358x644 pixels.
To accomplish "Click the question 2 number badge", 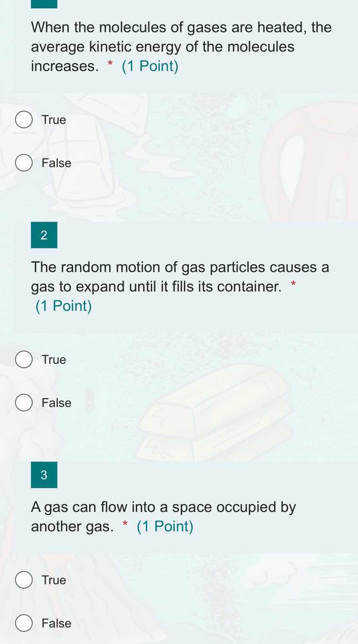I will point(44,235).
